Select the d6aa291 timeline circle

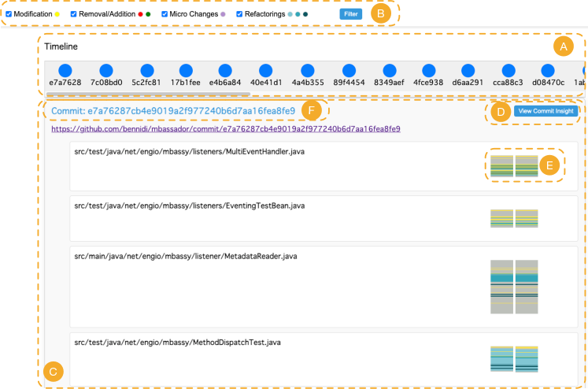(467, 71)
